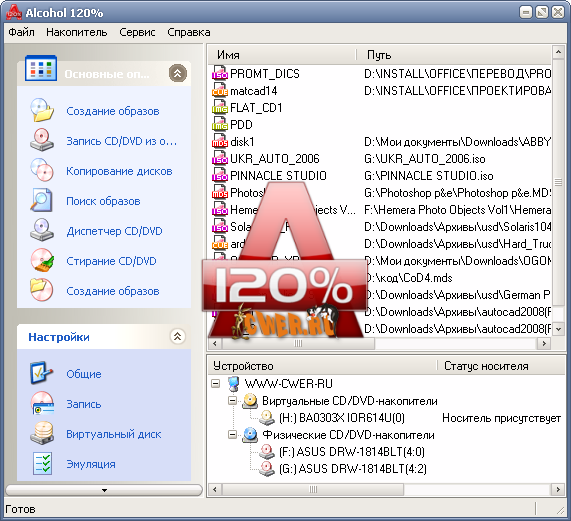Open the Общие settings link
571x521 pixels.
click(x=84, y=374)
